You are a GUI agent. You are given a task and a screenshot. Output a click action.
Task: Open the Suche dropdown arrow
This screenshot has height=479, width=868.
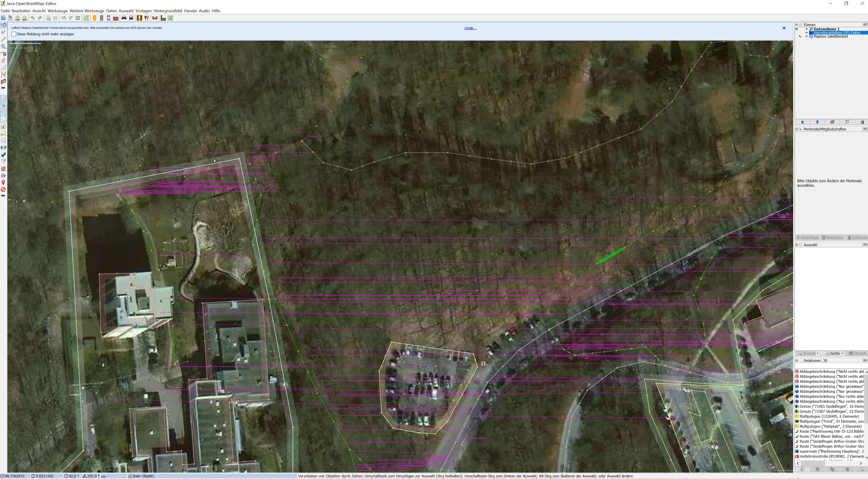click(842, 354)
